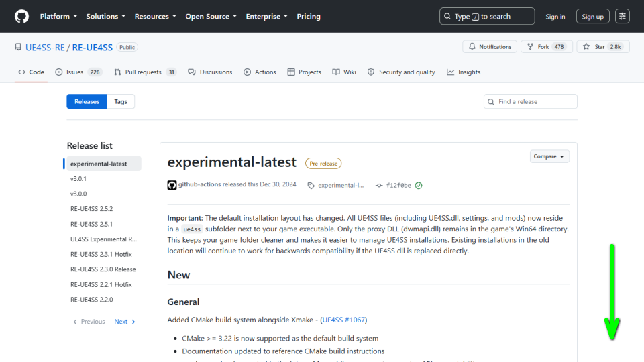Expand the Platform menu
The width and height of the screenshot is (644, 362).
tap(58, 16)
